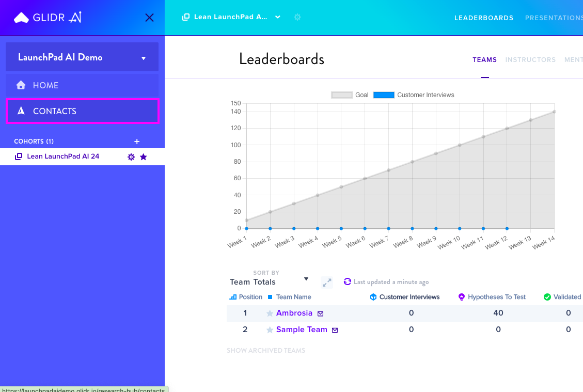Screen dimensions: 583x392
Task: Click the email icon next to Sample Team
Action: [x=335, y=330]
